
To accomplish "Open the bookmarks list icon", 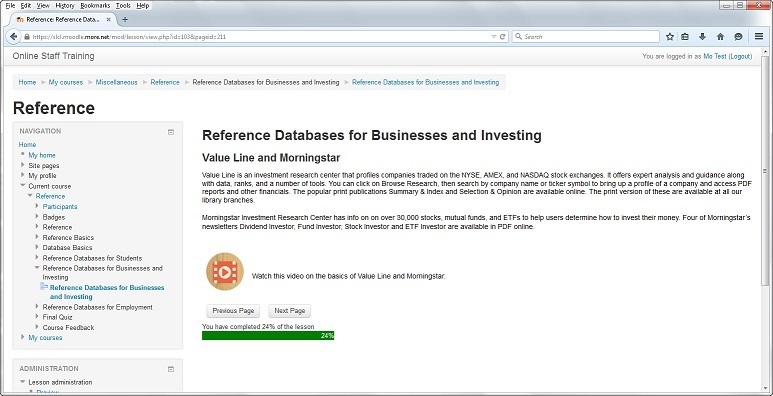I will click(685, 36).
